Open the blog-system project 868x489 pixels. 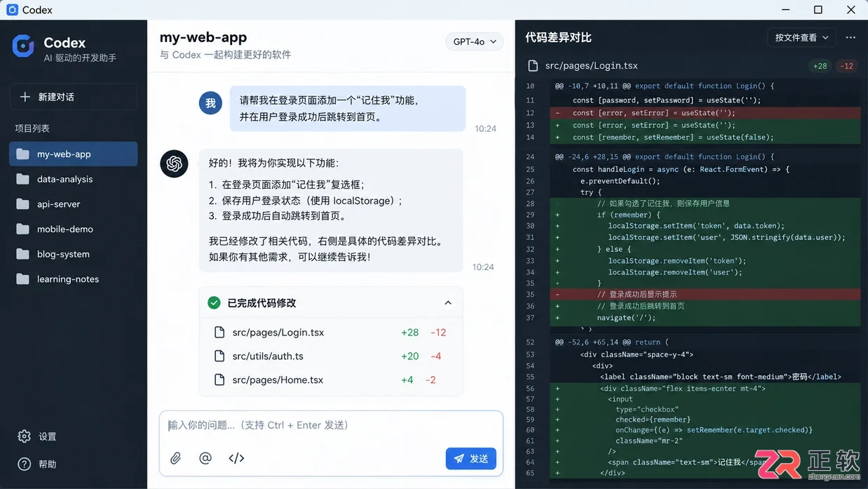tap(74, 254)
